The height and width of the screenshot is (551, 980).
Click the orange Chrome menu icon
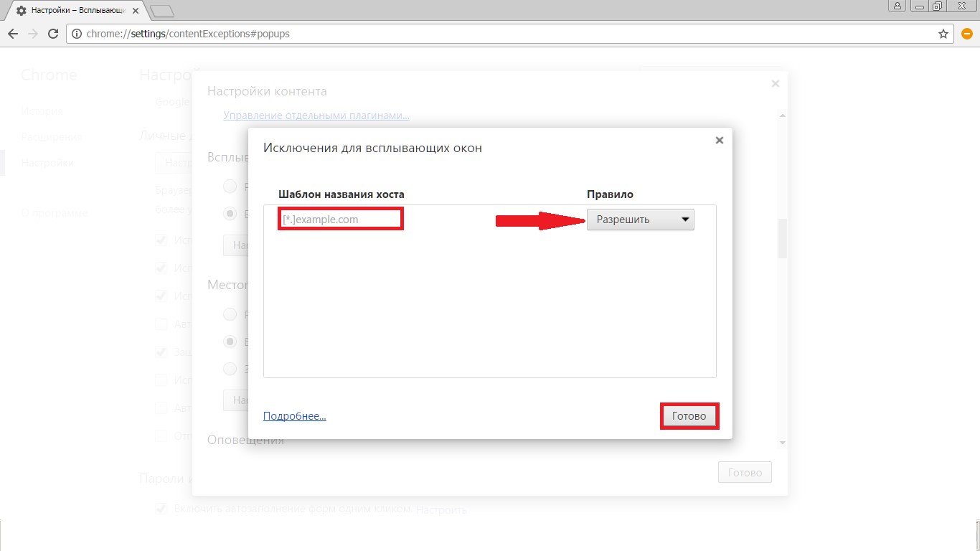tap(966, 34)
